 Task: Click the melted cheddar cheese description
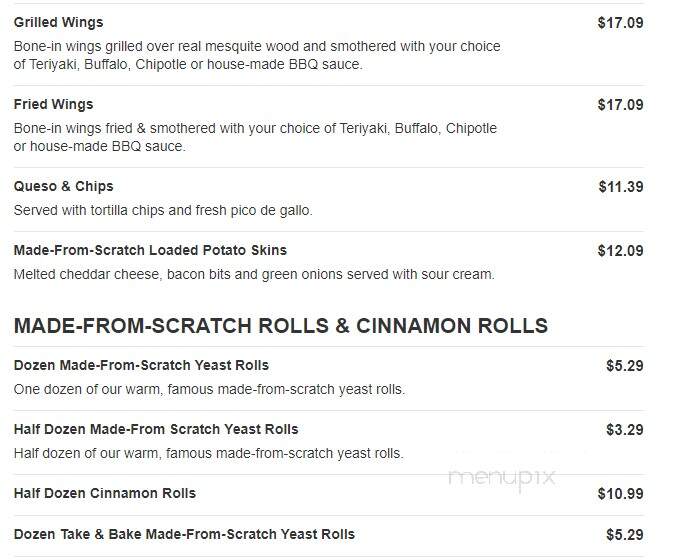click(254, 275)
